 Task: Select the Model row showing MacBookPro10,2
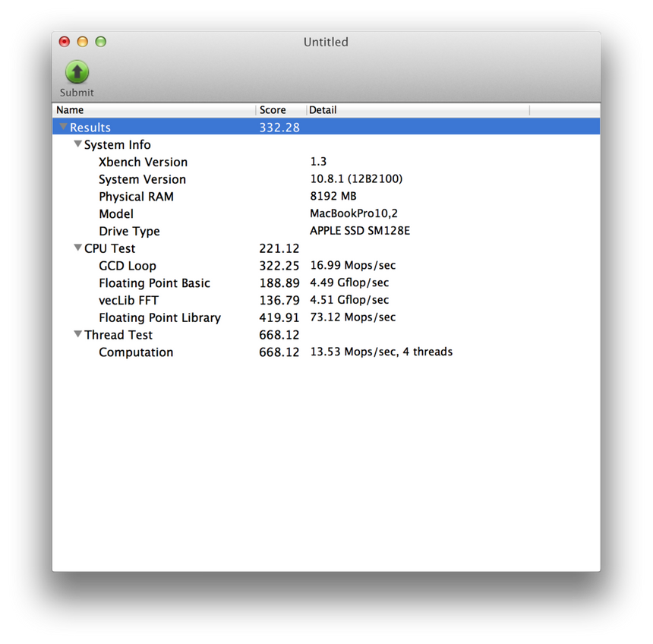(115, 213)
